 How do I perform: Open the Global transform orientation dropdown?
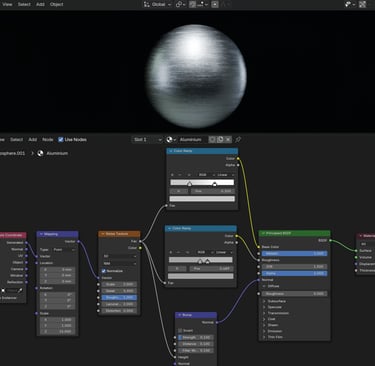pos(158,4)
